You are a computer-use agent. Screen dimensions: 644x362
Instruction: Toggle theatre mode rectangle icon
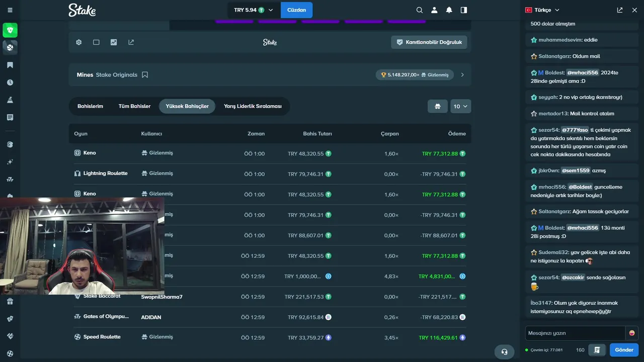[96, 42]
